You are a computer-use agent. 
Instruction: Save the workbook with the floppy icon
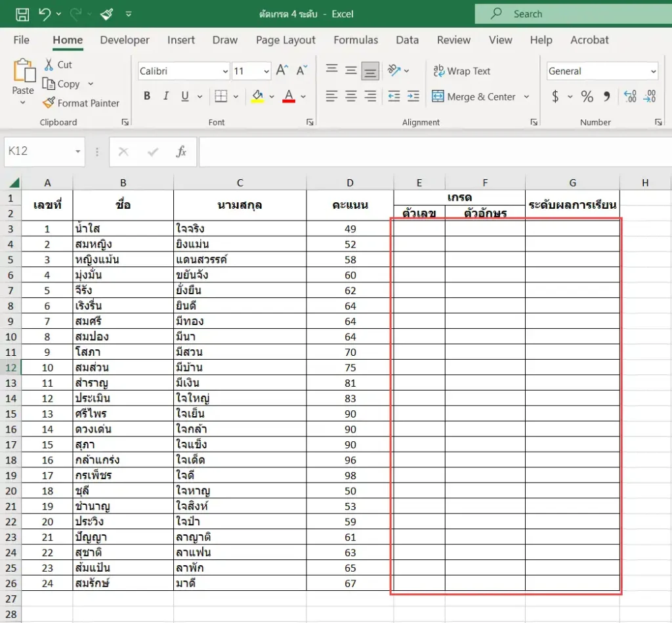22,14
